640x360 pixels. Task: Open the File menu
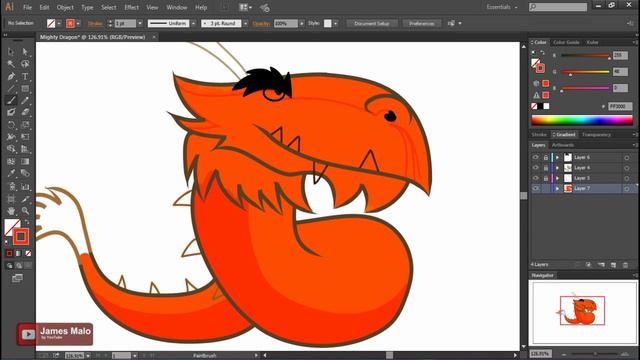click(27, 7)
